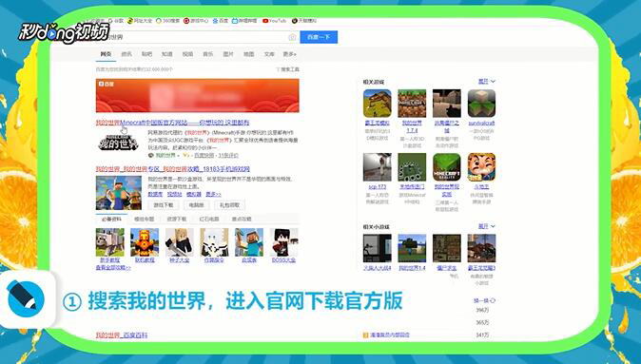The width and height of the screenshot is (641, 364).
Task: Open the 斗地主 game icon
Action: [x=481, y=167]
